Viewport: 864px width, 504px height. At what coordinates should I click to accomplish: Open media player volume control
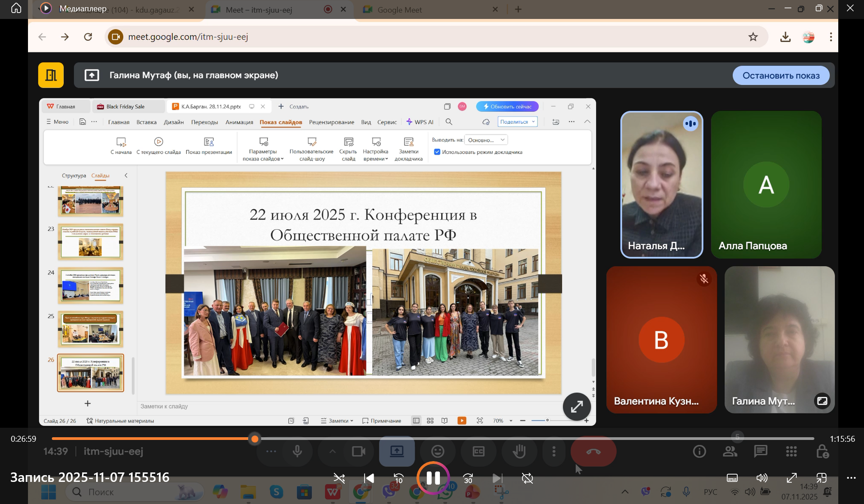click(x=762, y=478)
